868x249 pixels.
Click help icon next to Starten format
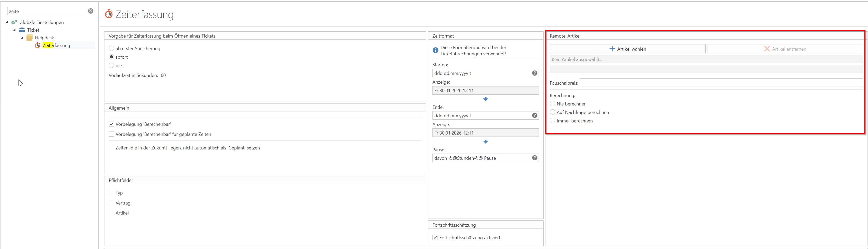pyautogui.click(x=534, y=73)
